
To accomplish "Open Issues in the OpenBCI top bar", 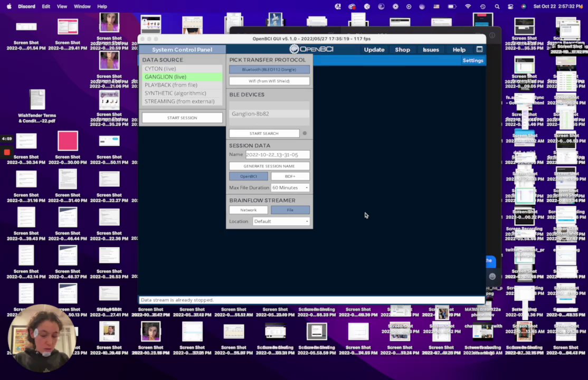I will tap(431, 50).
